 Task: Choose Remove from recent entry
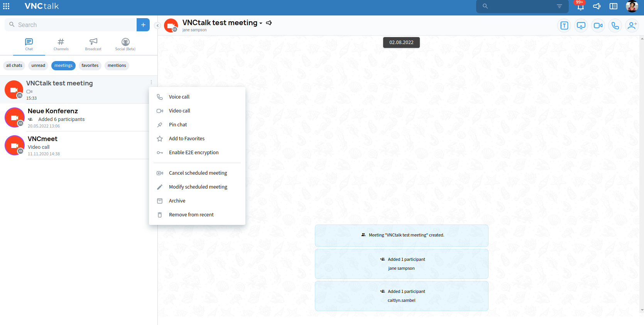click(197, 215)
